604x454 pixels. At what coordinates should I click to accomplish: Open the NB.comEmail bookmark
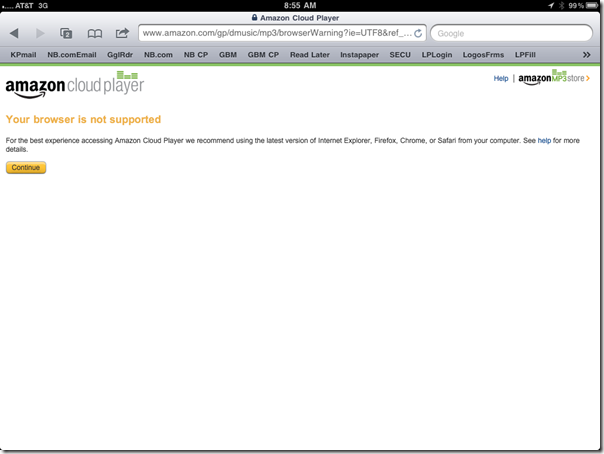pos(72,55)
